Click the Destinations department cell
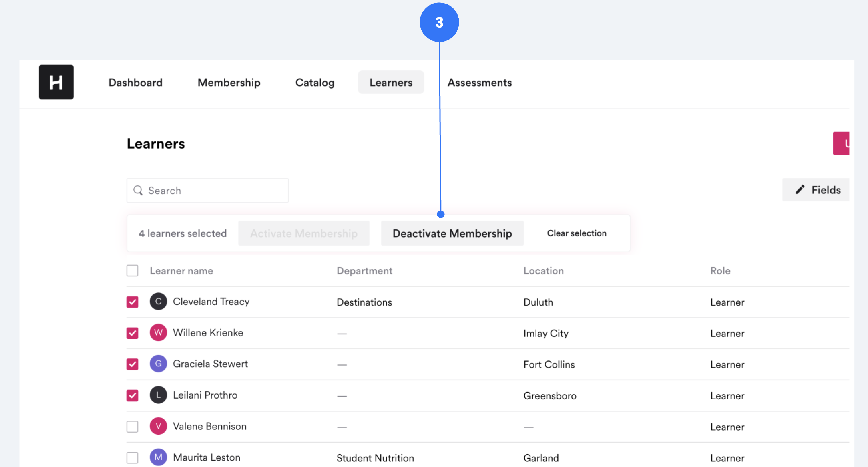This screenshot has height=467, width=868. [x=364, y=302]
